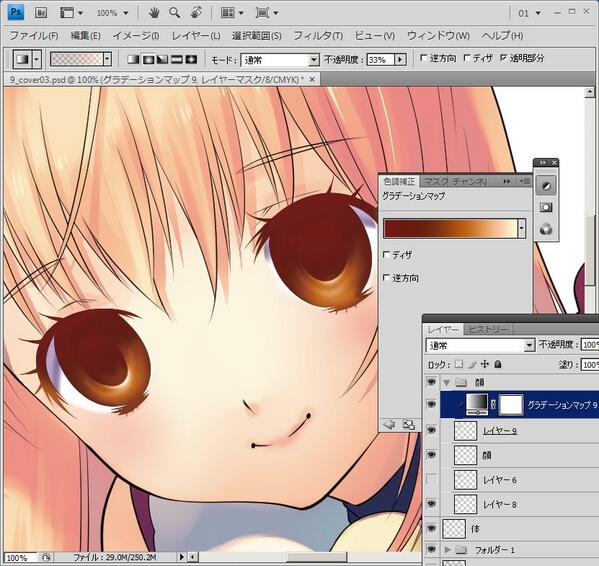Select the Rotate View tool icon
Viewport: 599px width, 566px height.
click(196, 13)
